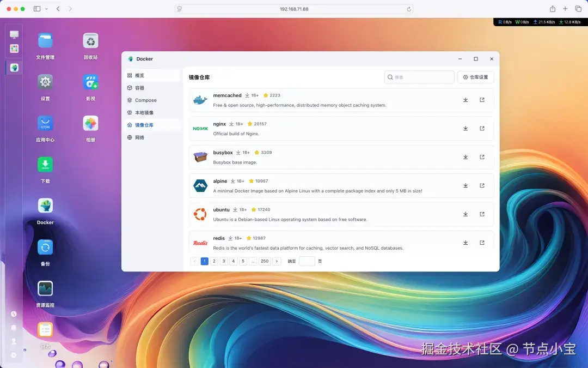
Task: Click the image search field
Action: point(419,77)
